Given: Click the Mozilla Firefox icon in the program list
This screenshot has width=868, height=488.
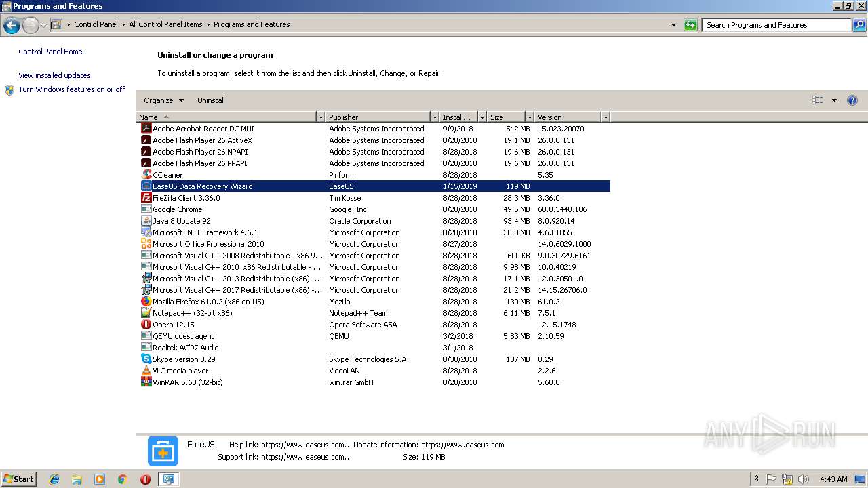Looking at the screenshot, I should click(146, 302).
